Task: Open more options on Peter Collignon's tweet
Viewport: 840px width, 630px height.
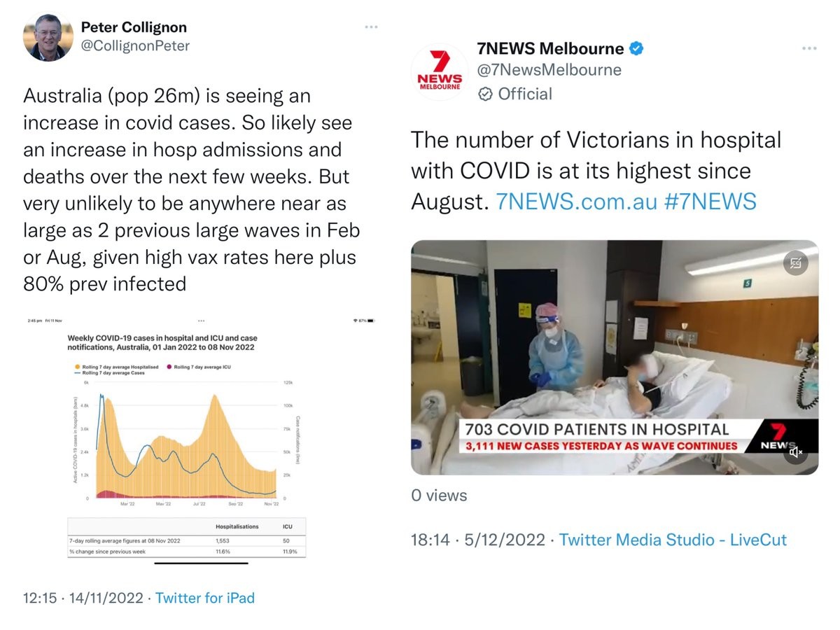Action: click(371, 27)
